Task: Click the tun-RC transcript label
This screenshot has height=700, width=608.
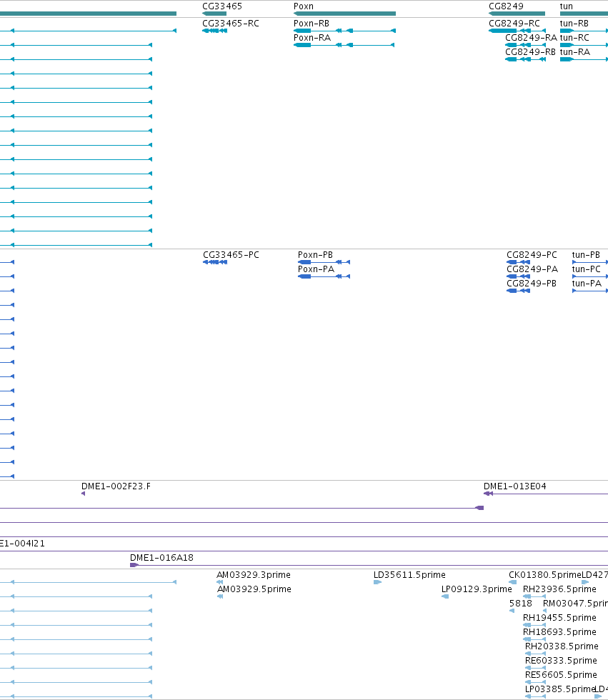Action: coord(574,37)
